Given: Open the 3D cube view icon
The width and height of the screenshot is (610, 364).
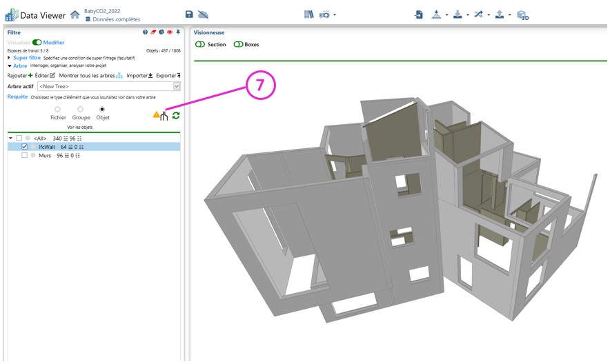Looking at the screenshot, I should 522,14.
